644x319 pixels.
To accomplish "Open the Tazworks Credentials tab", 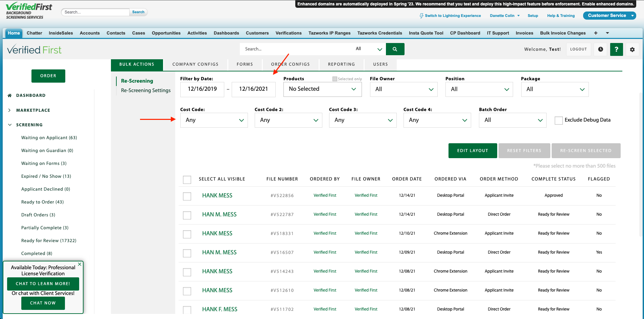I will click(380, 33).
